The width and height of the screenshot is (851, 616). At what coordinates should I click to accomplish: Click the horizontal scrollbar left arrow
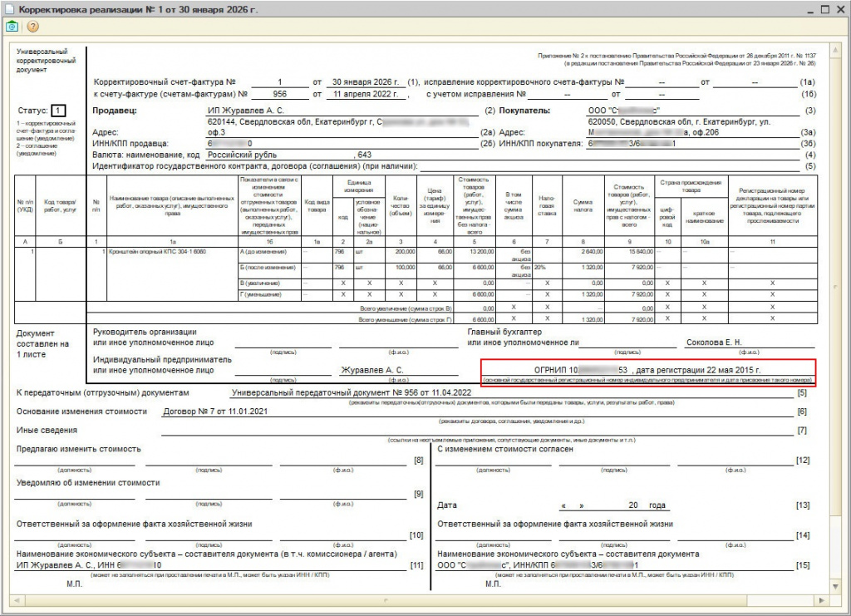[17, 600]
